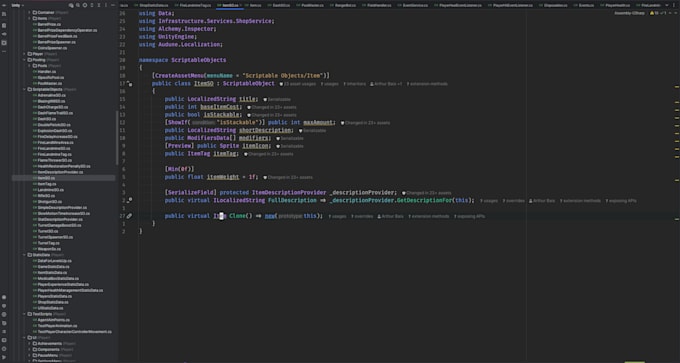Screen dimensions: 680x363
Task: Hide the Explorer panel with minus icon
Action: click(113, 5)
